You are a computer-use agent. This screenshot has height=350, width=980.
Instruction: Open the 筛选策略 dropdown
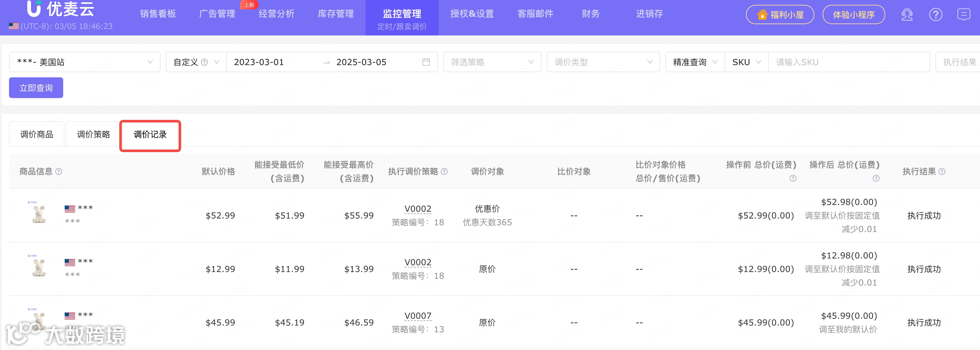pos(492,62)
